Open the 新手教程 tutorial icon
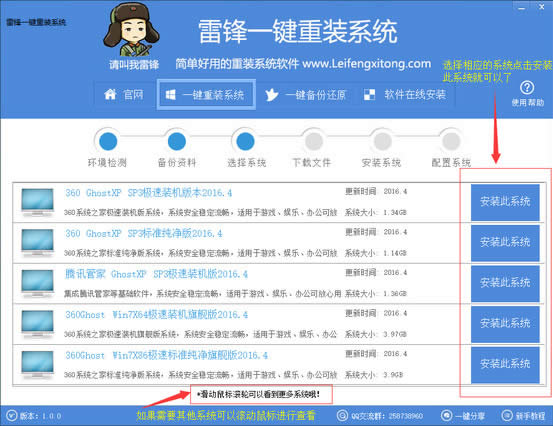This screenshot has height=426, width=553. click(x=507, y=415)
